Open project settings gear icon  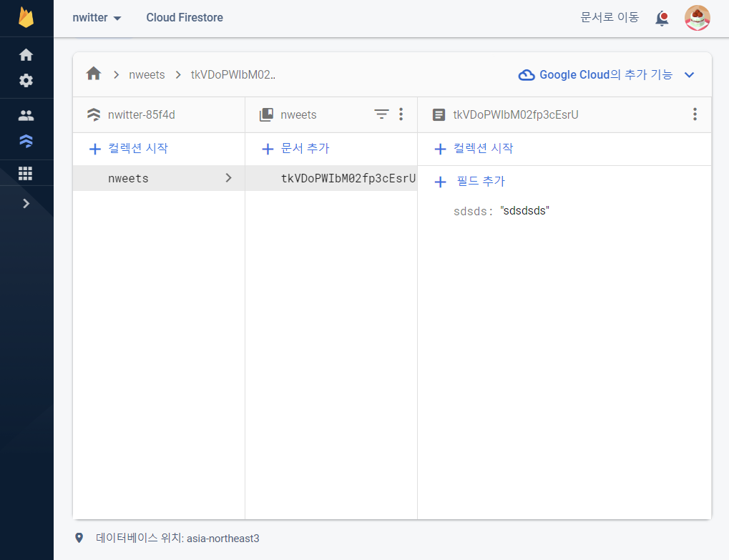(26, 80)
